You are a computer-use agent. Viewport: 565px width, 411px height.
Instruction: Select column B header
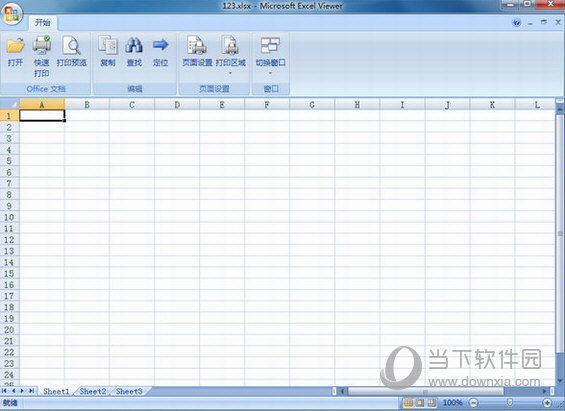coord(87,104)
